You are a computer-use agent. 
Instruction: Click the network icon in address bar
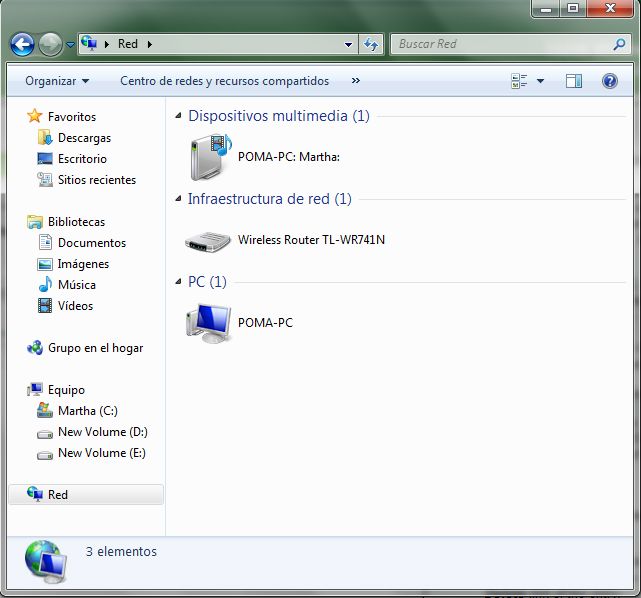(89, 43)
